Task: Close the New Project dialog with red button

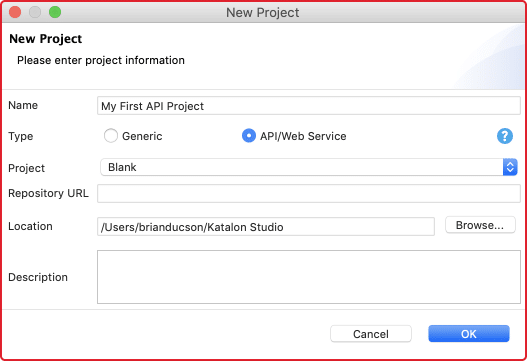Action: pos(15,12)
